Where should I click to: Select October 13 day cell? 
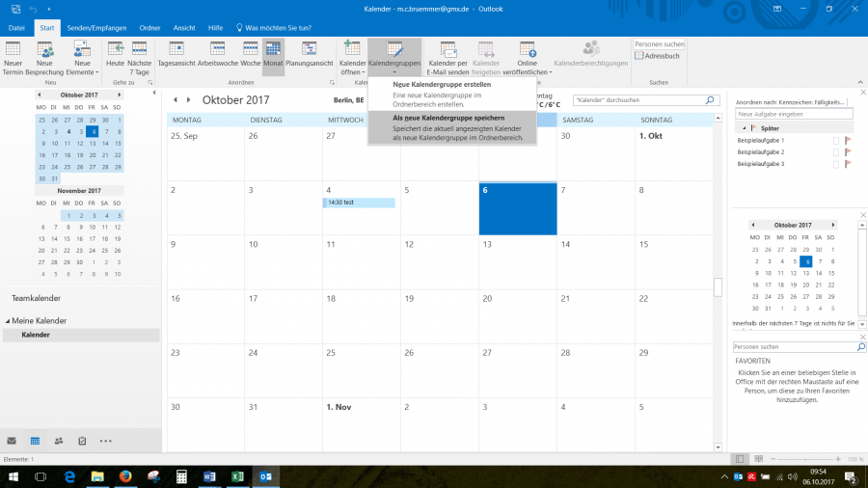click(518, 261)
